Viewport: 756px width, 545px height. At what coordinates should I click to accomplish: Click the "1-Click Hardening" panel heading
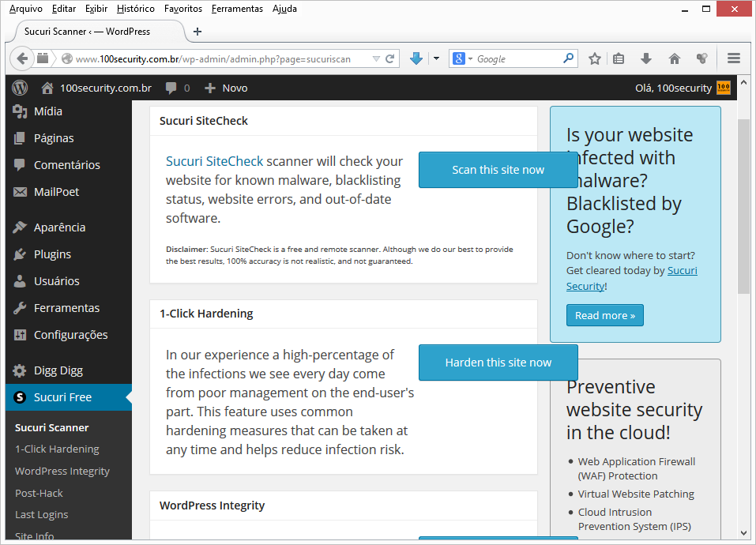click(x=206, y=314)
